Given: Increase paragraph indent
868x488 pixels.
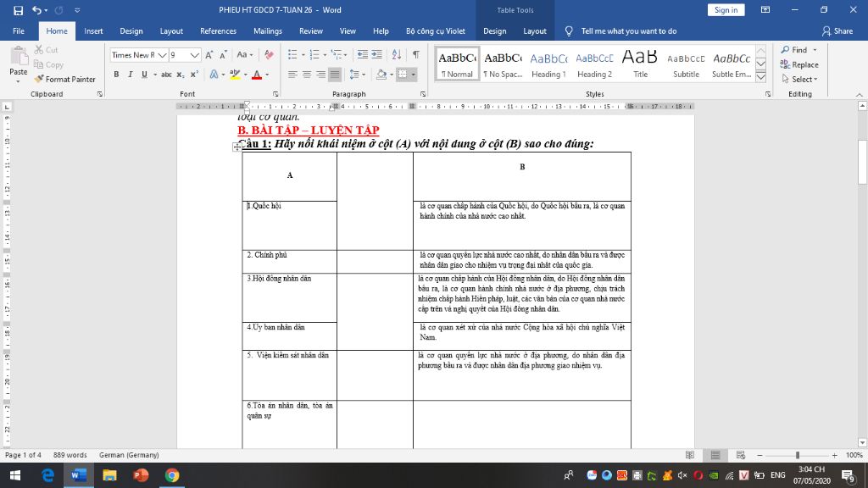Looking at the screenshot, I should [x=376, y=55].
